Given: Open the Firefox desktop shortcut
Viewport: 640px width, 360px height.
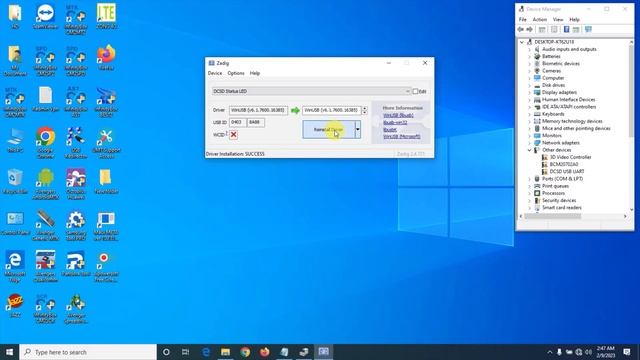Looking at the screenshot, I should (x=106, y=56).
